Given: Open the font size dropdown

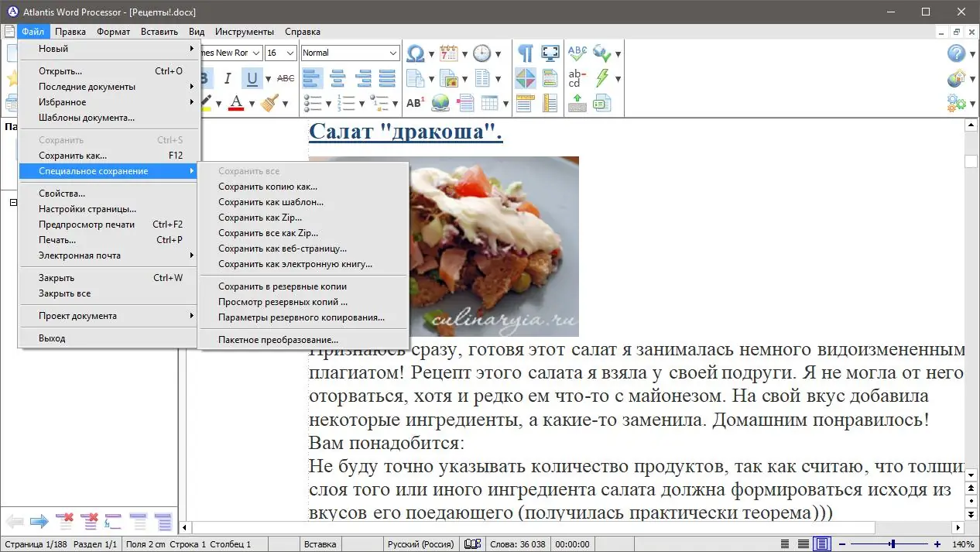Looking at the screenshot, I should (290, 53).
